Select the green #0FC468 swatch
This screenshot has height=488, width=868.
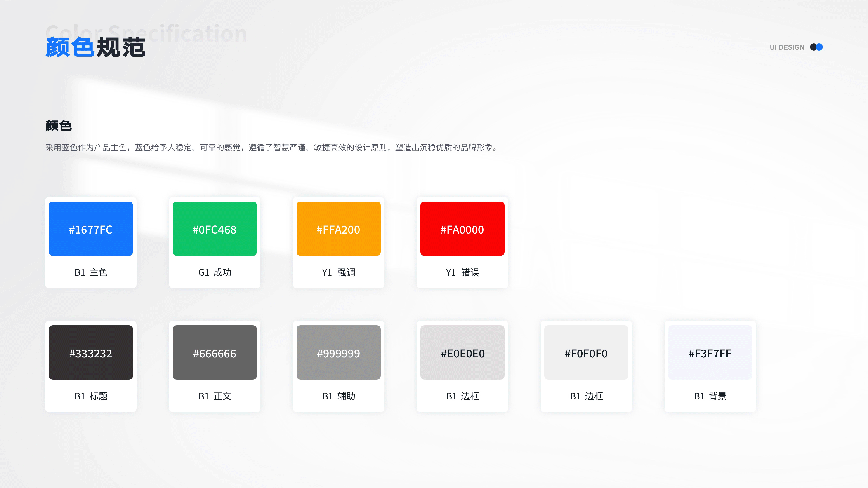[214, 228]
